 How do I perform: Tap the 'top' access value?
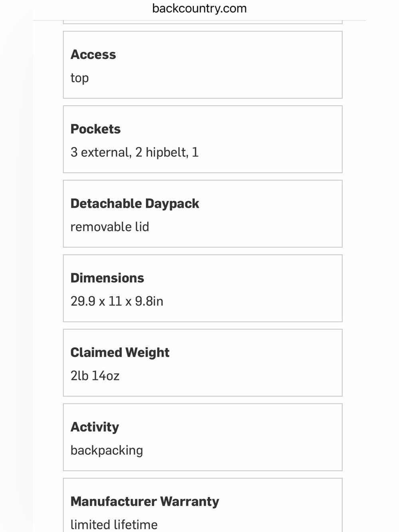pos(79,78)
